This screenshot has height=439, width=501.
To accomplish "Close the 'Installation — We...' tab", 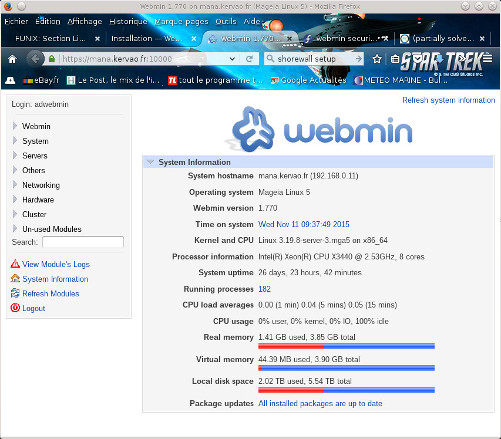I will (x=194, y=39).
